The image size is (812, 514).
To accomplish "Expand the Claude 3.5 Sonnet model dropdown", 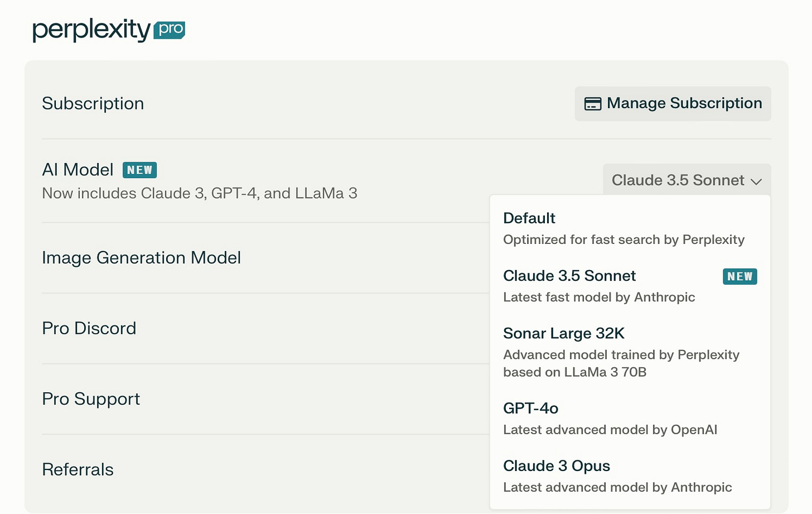I will (687, 180).
